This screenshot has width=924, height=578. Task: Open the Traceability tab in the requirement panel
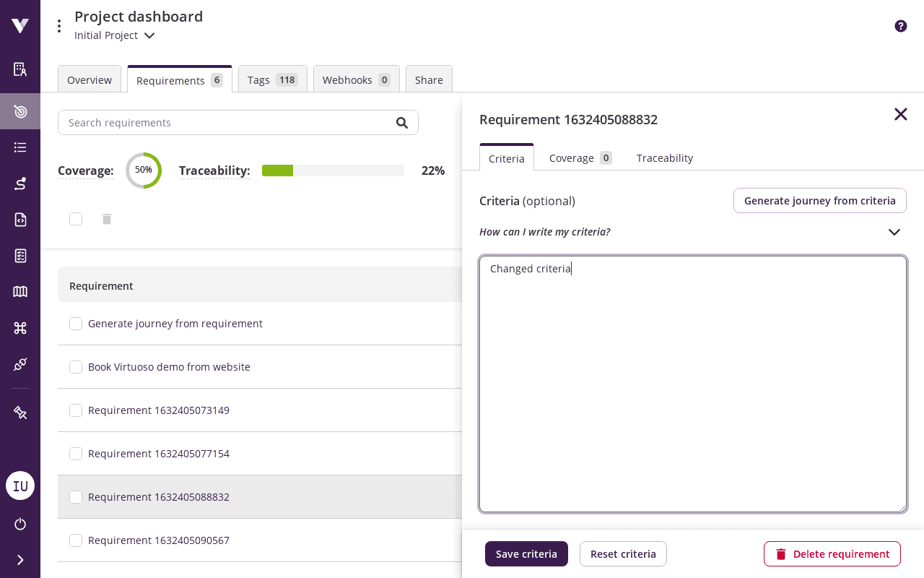tap(664, 158)
